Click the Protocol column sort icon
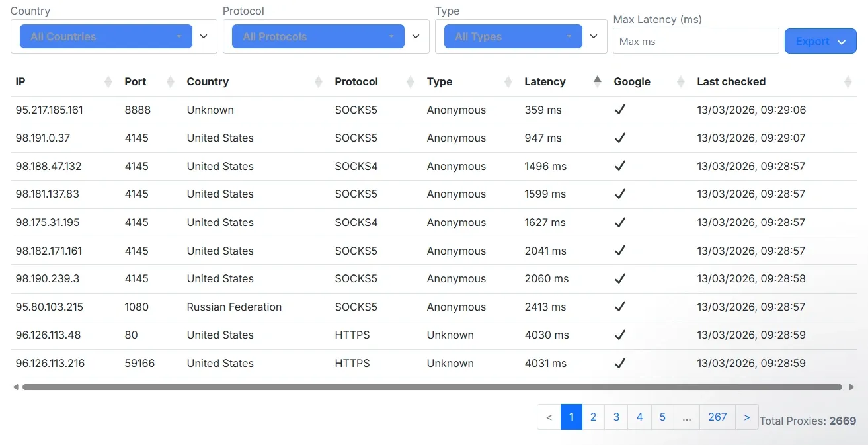868x445 pixels. pyautogui.click(x=411, y=82)
